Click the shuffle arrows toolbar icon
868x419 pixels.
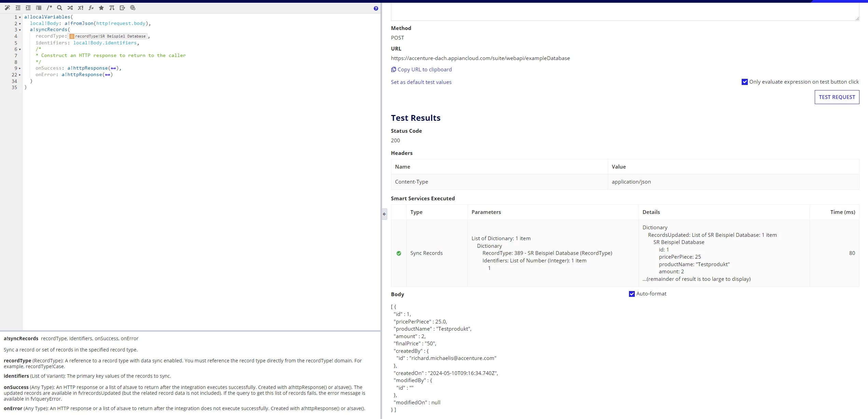point(70,8)
